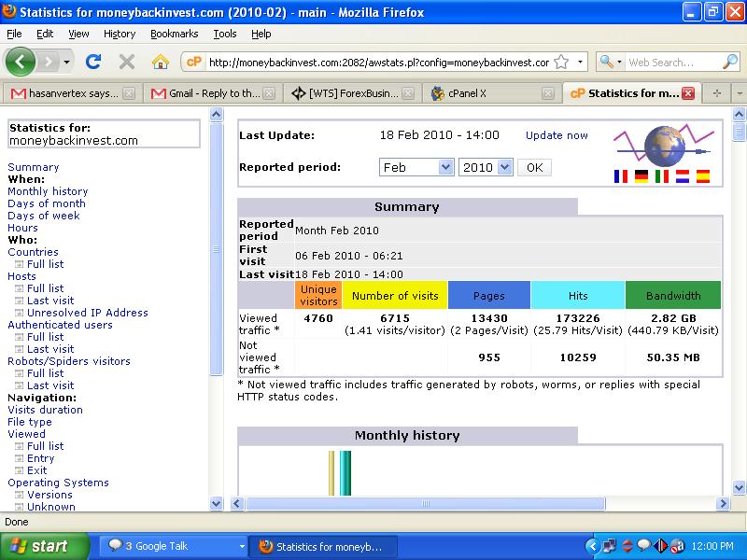Click the Firefox back navigation button
Screen dimensions: 747x560
(x=21, y=62)
